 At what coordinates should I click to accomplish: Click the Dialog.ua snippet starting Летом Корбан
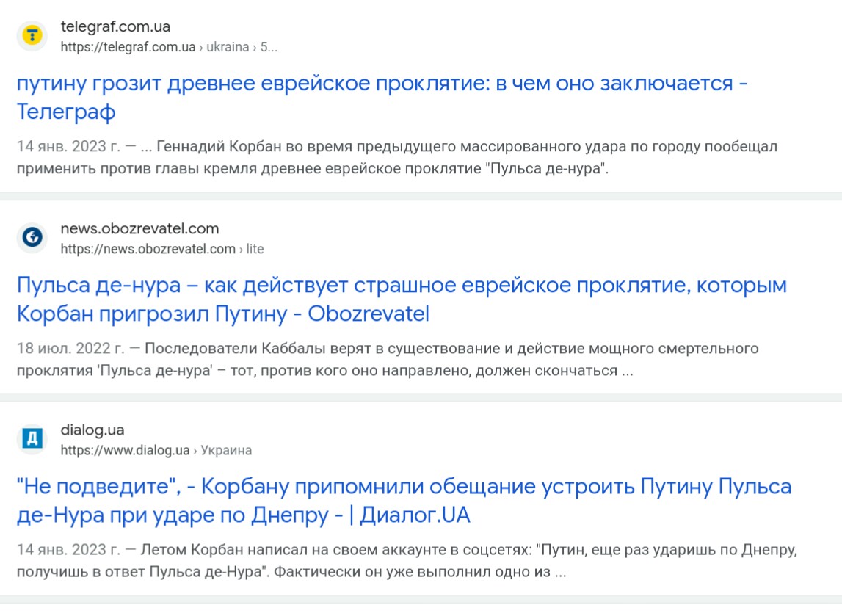pos(407,561)
